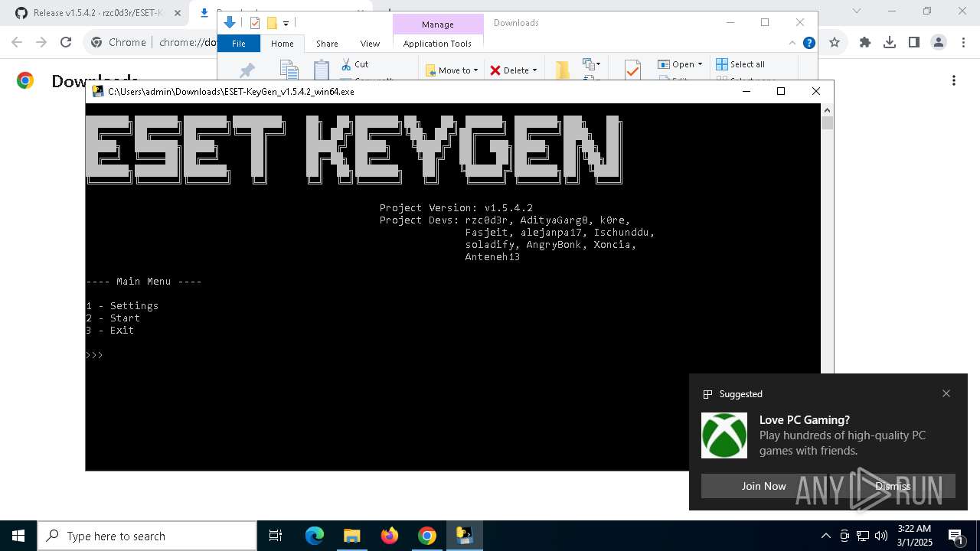
Task: Click the console scrollbar up arrow
Action: pos(827,110)
